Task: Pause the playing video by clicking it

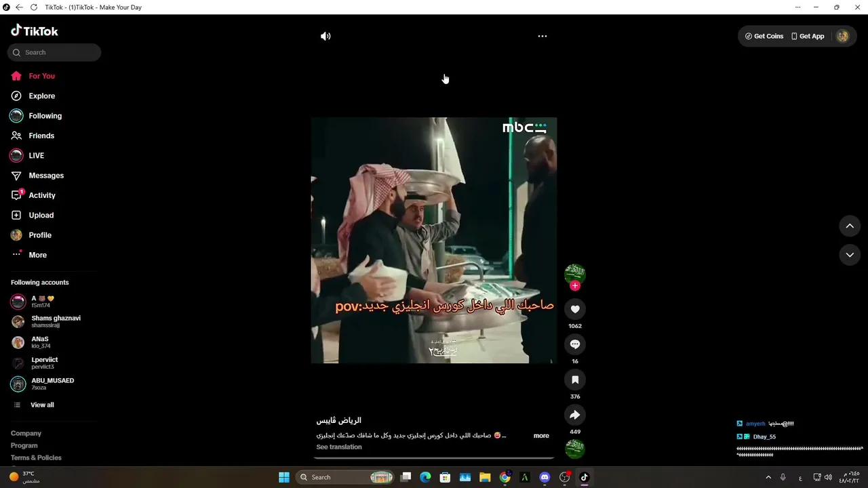Action: point(434,241)
